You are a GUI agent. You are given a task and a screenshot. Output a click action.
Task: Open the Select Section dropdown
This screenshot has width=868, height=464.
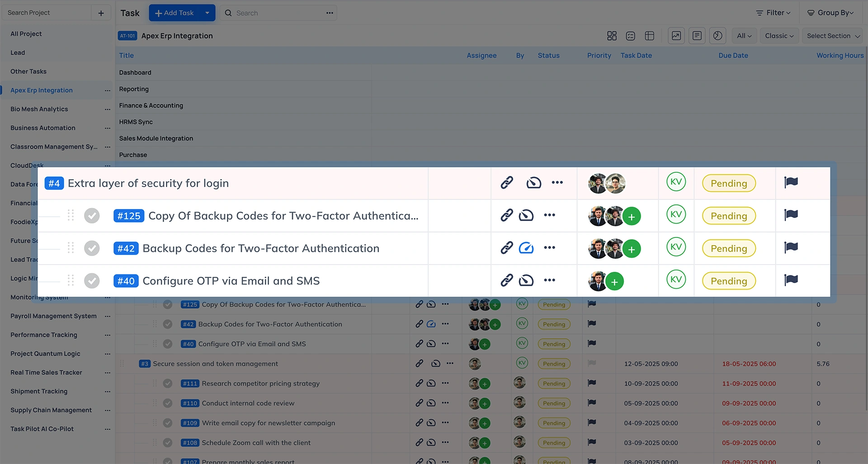pos(833,36)
